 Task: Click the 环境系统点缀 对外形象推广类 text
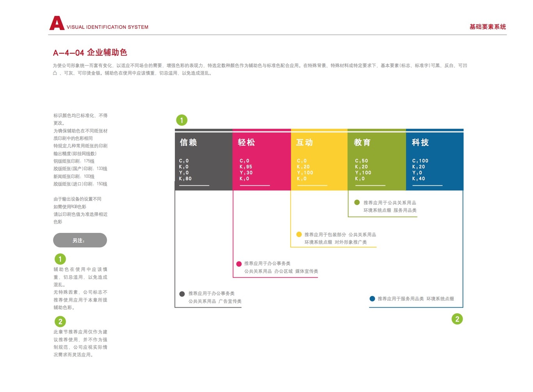336,242
